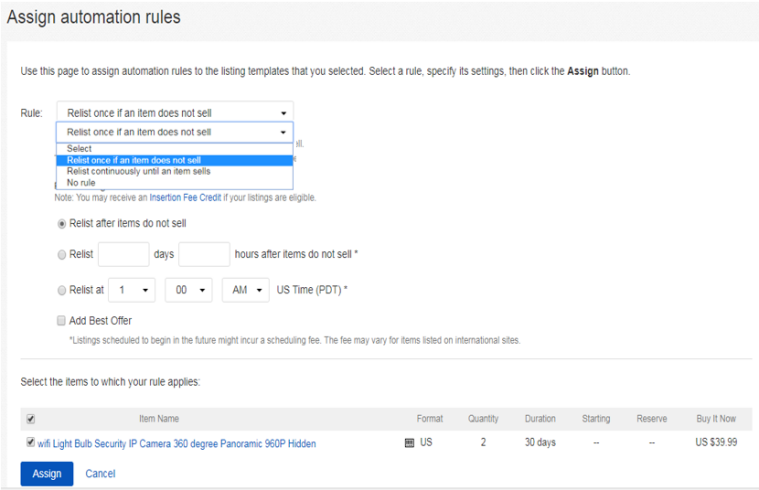Select the 'No rule' option
The width and height of the screenshot is (759, 490).
tap(83, 182)
